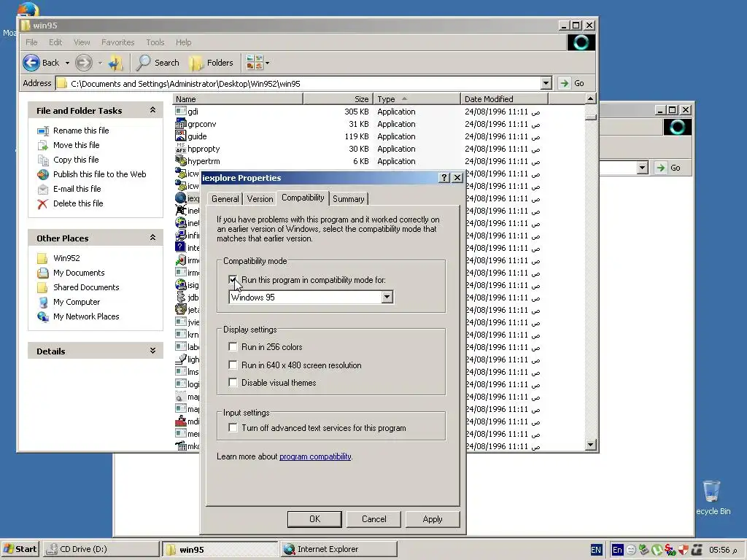
Task: Click Move this file task
Action: point(76,145)
